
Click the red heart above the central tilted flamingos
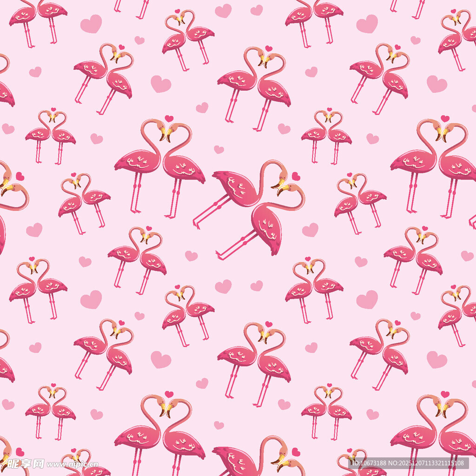pos(296,176)
